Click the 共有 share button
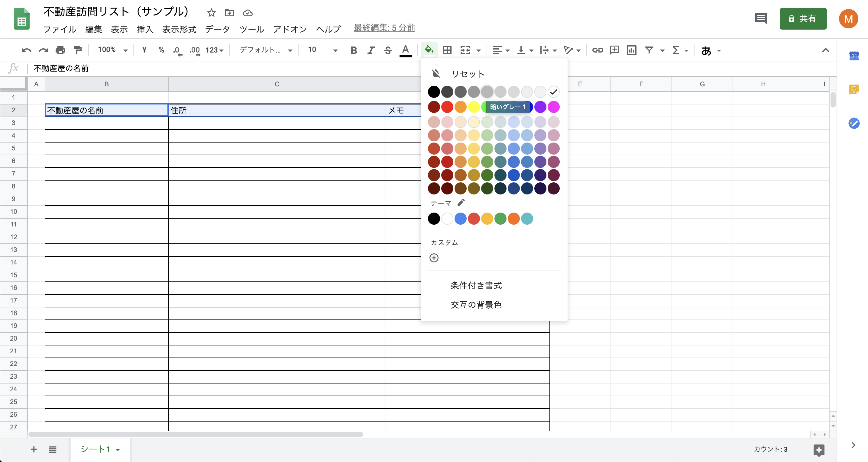This screenshot has height=462, width=868. coord(803,19)
